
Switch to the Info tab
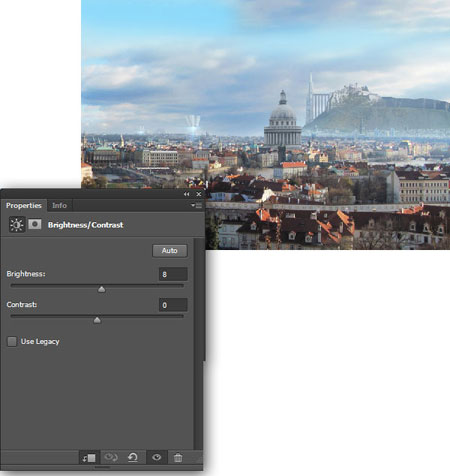pos(59,205)
